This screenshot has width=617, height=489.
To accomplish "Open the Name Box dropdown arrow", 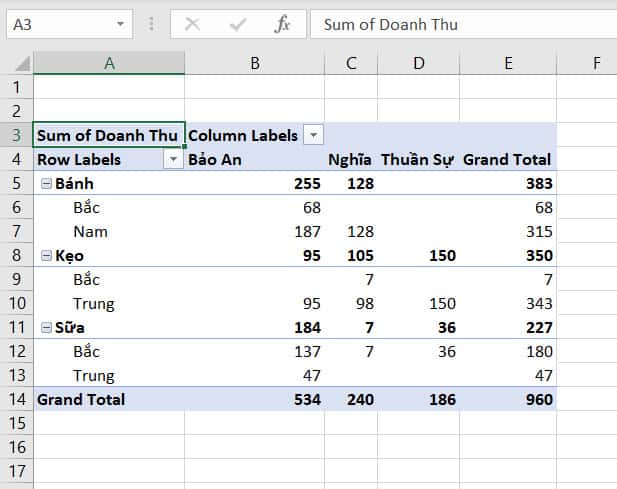I will click(120, 24).
